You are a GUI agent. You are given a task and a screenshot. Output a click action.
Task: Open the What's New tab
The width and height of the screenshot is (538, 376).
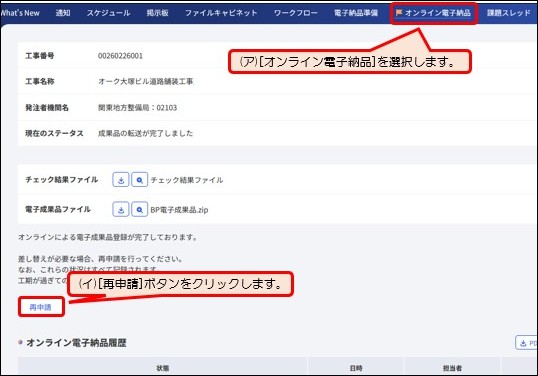[x=20, y=13]
